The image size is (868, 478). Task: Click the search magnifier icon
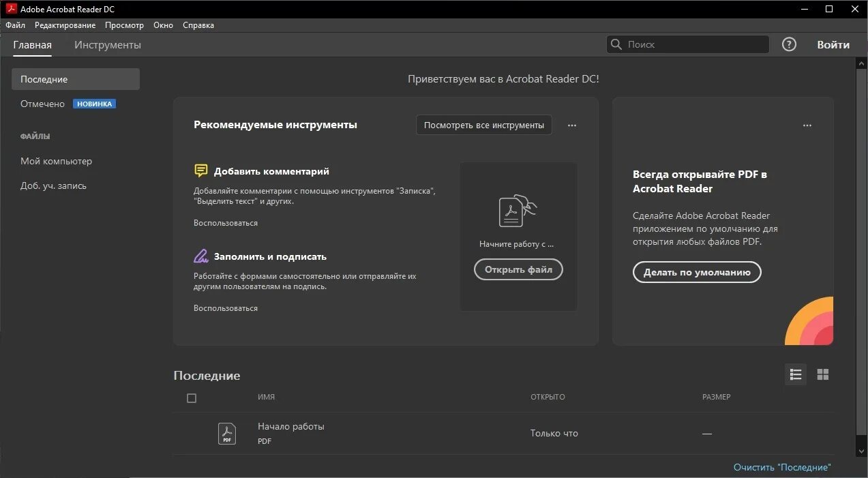click(x=616, y=44)
